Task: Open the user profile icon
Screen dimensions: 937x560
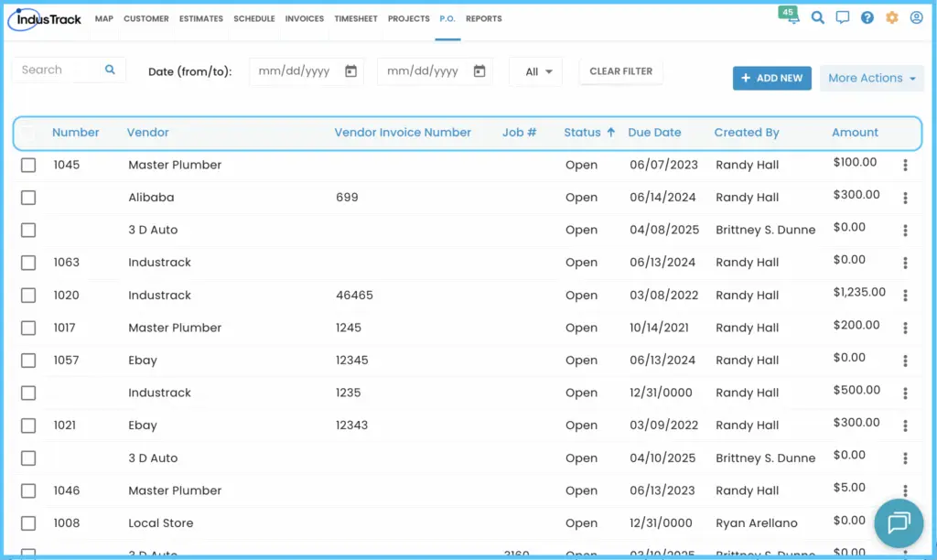Action: point(916,17)
